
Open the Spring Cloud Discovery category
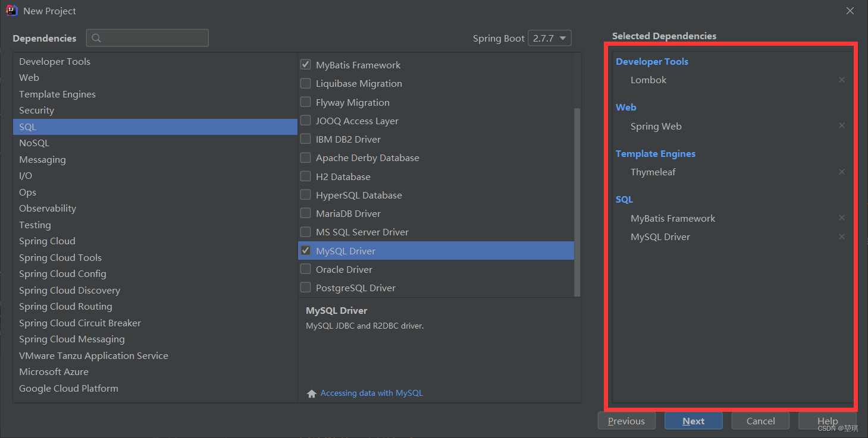point(155,290)
